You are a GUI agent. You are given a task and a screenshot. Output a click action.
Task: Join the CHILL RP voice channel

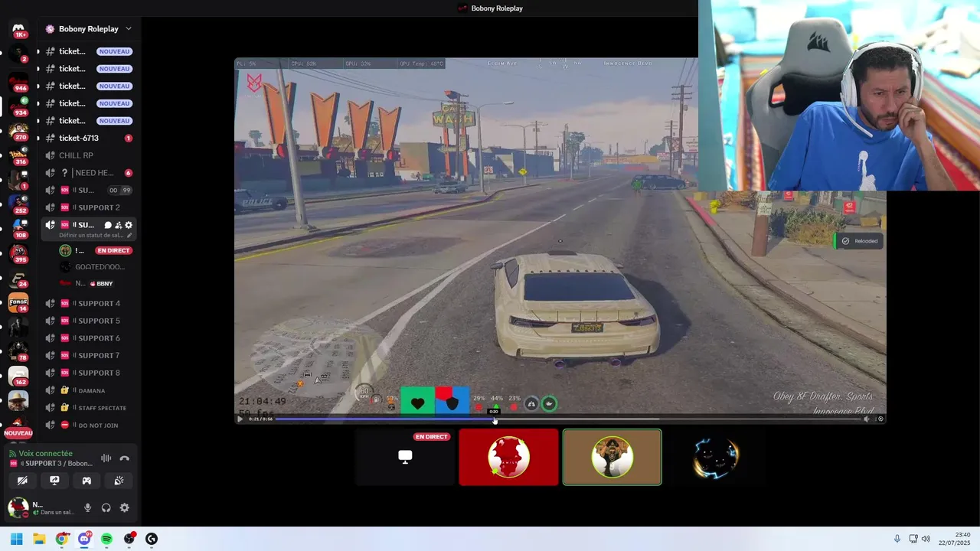pyautogui.click(x=90, y=155)
